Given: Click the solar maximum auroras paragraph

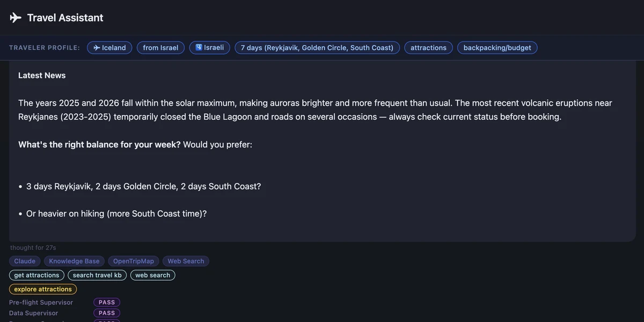Looking at the screenshot, I should pyautogui.click(x=315, y=109).
